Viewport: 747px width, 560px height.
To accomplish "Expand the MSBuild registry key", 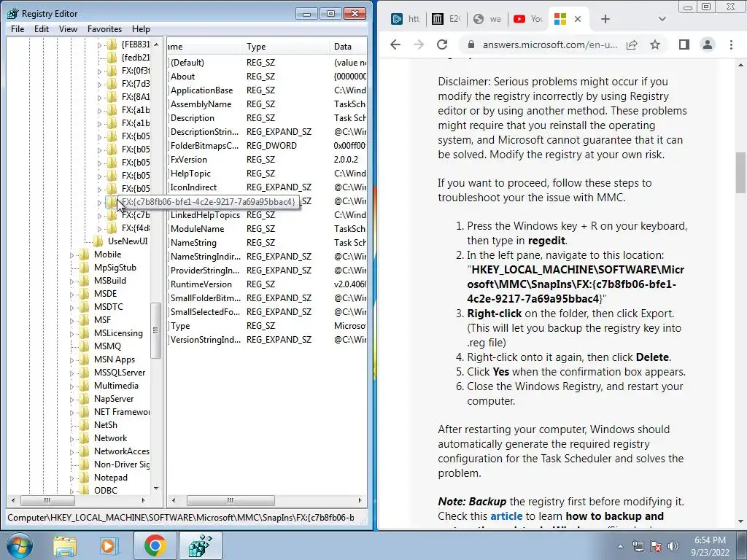I will (72, 281).
